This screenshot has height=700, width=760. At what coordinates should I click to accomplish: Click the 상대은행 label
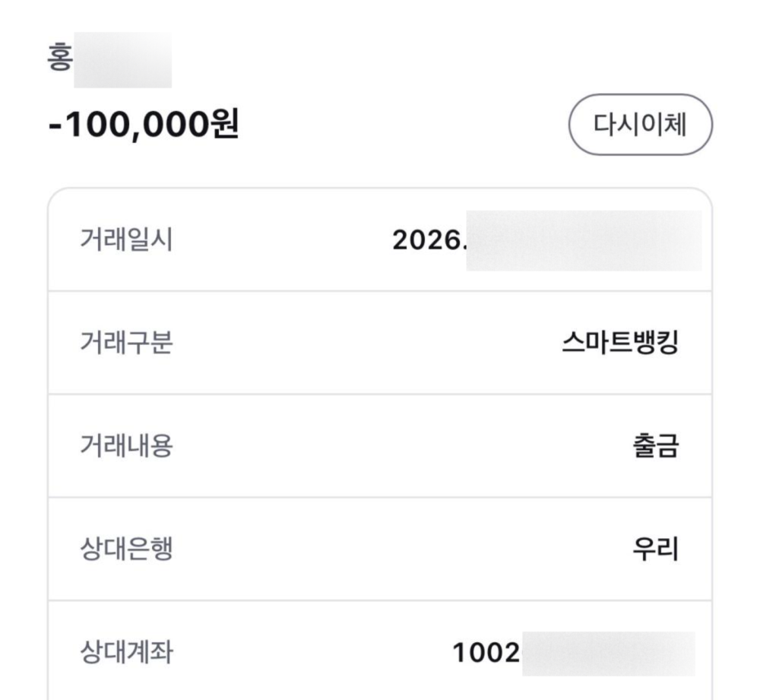(126, 550)
